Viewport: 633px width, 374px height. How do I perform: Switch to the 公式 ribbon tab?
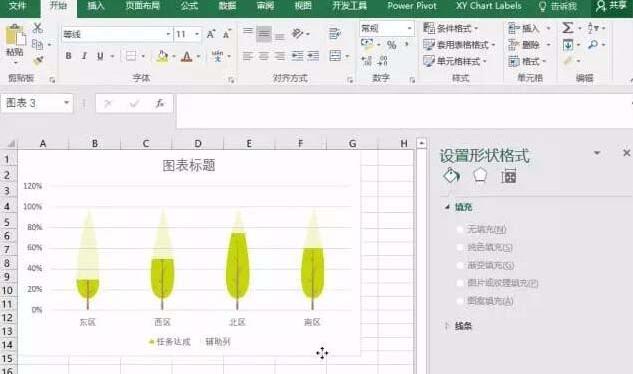pyautogui.click(x=189, y=6)
